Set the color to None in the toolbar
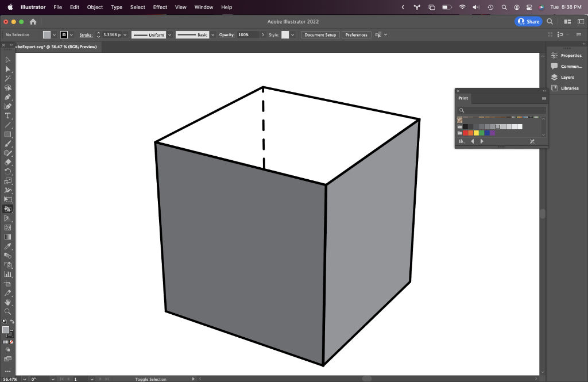This screenshot has width=588, height=382. click(x=11, y=342)
